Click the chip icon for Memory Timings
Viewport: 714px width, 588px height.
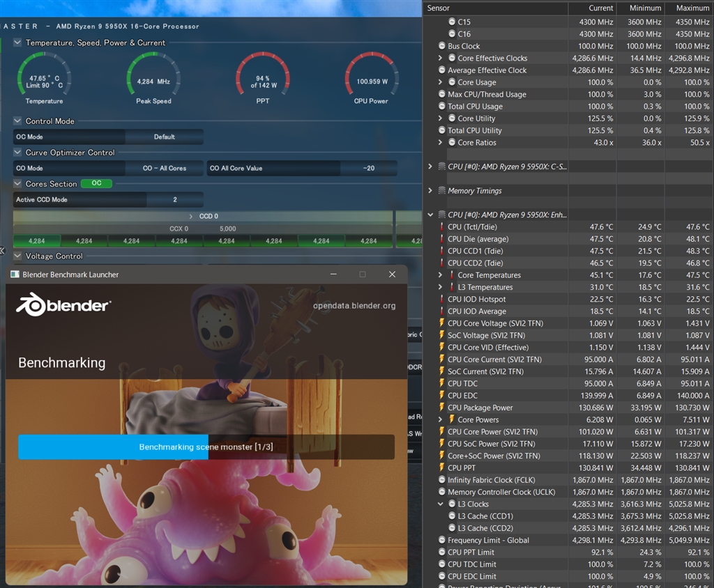441,190
